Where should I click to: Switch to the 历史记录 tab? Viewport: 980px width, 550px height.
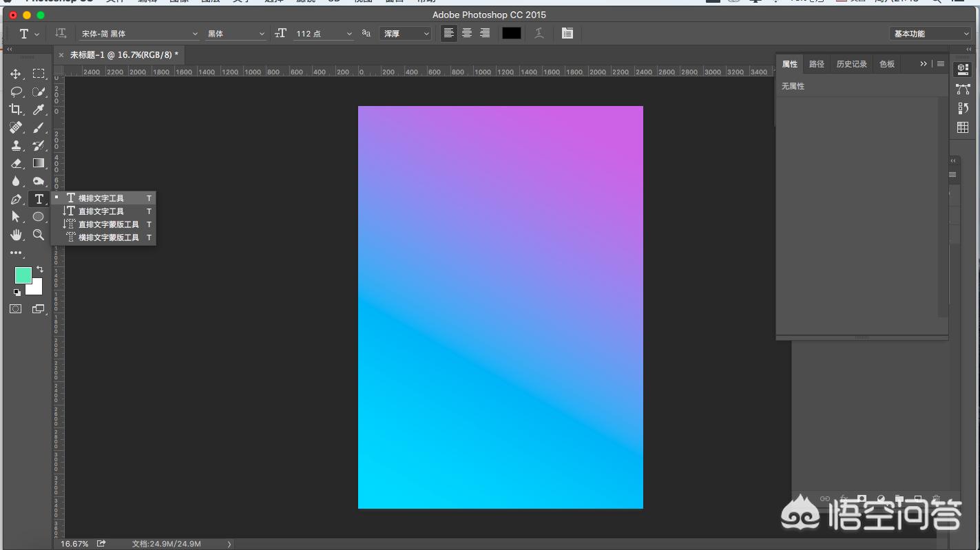(851, 64)
